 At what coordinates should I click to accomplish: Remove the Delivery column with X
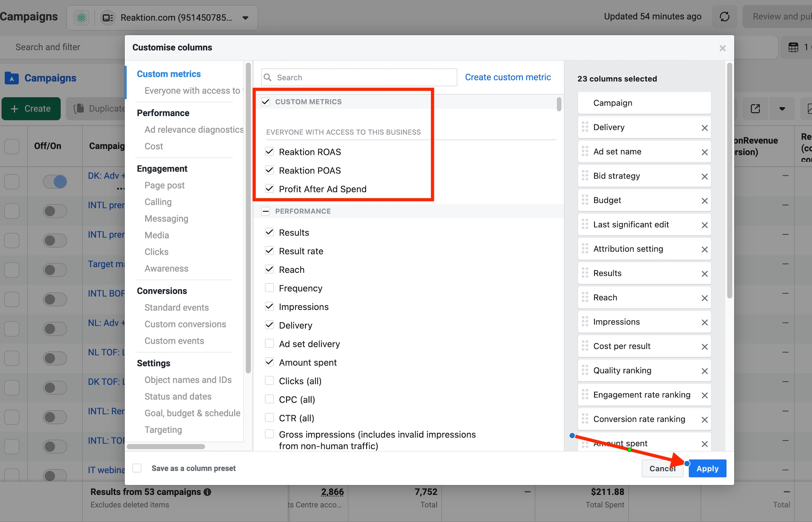coord(704,128)
